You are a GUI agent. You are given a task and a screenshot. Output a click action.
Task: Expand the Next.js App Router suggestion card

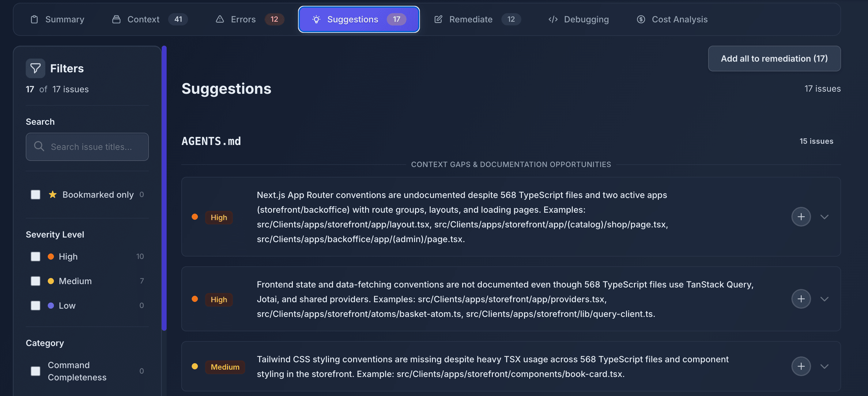[825, 217]
